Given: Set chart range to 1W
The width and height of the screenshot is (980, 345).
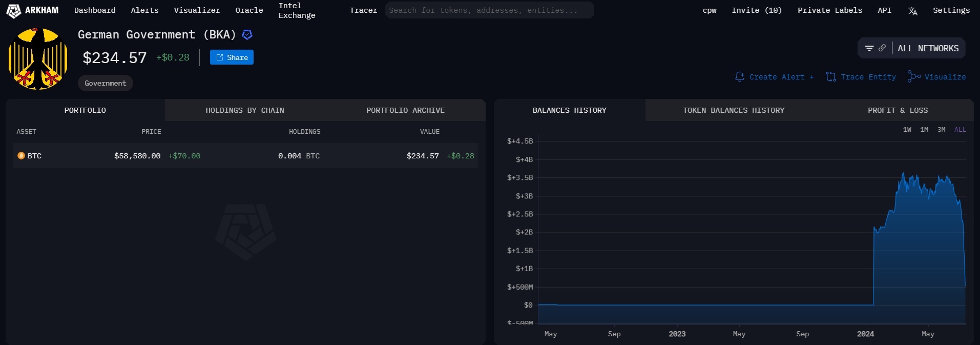Looking at the screenshot, I should coord(907,130).
